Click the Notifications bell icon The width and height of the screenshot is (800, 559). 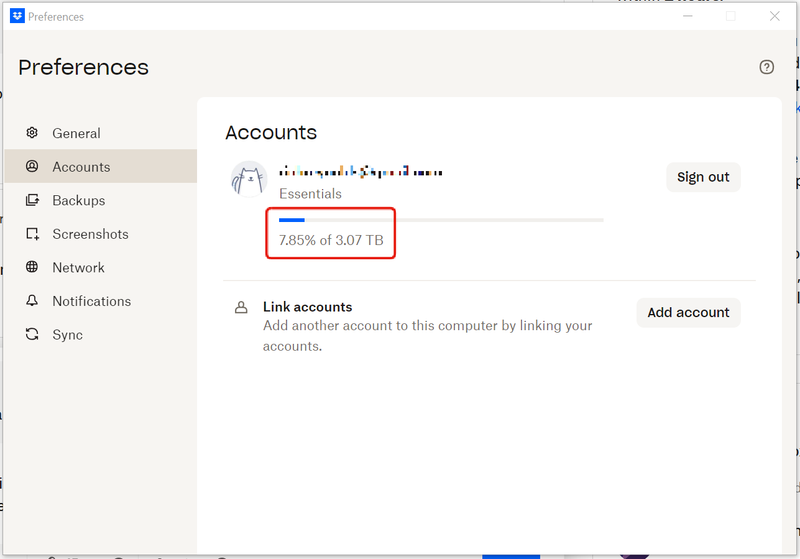pos(32,301)
